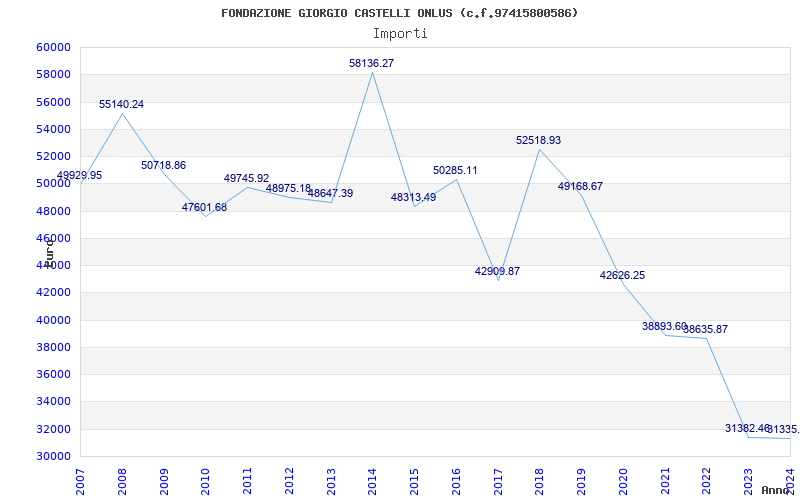The image size is (800, 500).
Task: Click the 50285.11 label
Action: click(x=455, y=170)
